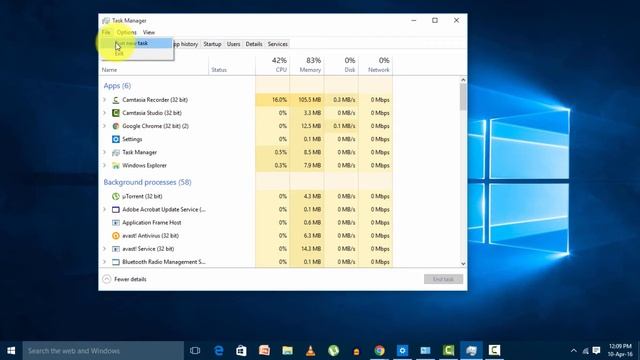Image resolution: width=640 pixels, height=360 pixels.
Task: Click the Application Frame Host icon
Action: (116, 222)
